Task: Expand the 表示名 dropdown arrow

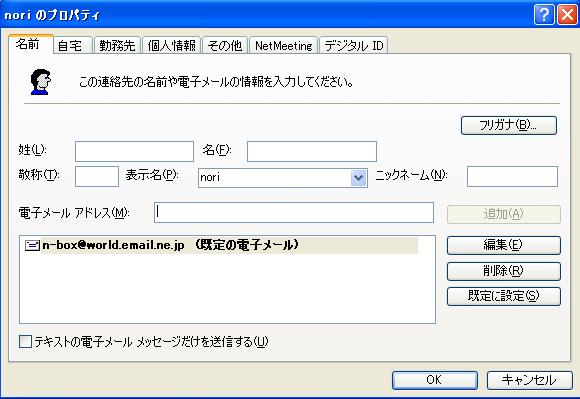Action: 358,178
